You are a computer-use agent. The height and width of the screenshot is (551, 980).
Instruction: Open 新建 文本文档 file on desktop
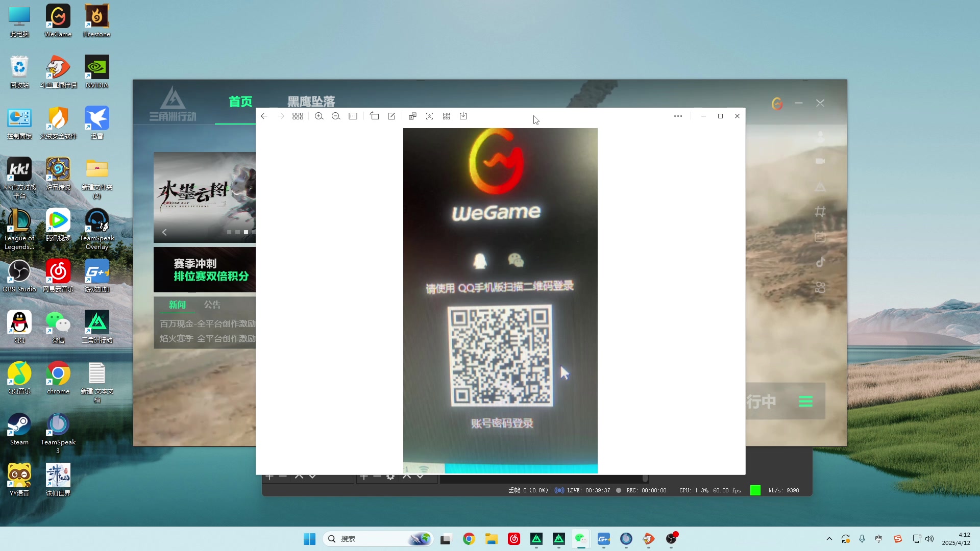point(97,382)
